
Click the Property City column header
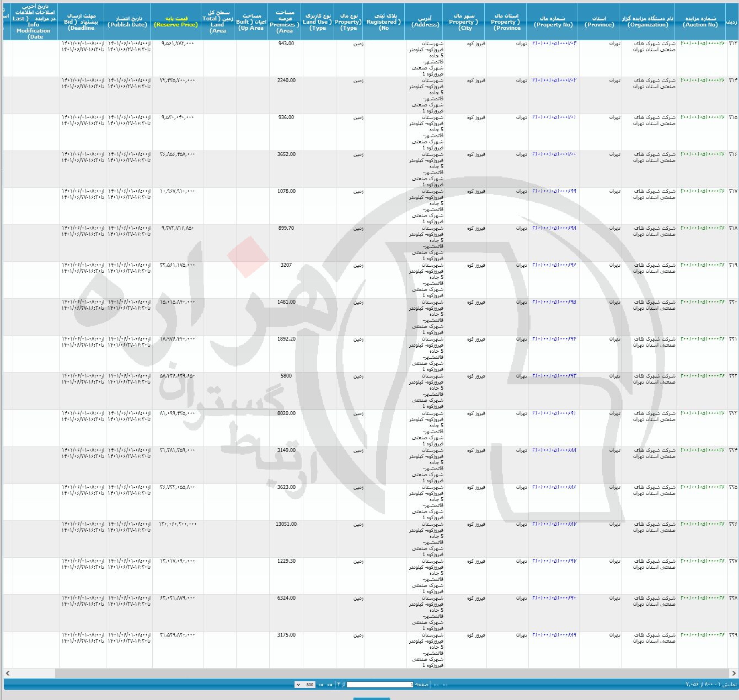pyautogui.click(x=464, y=21)
